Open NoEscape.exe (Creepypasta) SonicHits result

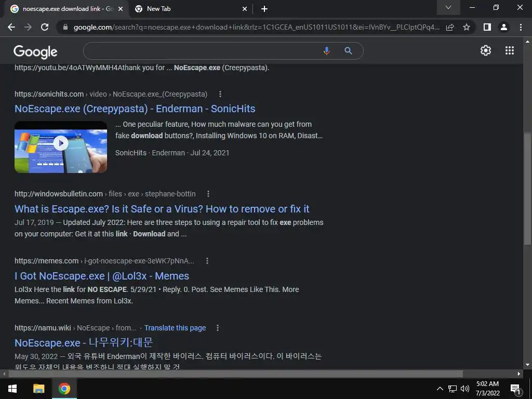pyautogui.click(x=135, y=109)
